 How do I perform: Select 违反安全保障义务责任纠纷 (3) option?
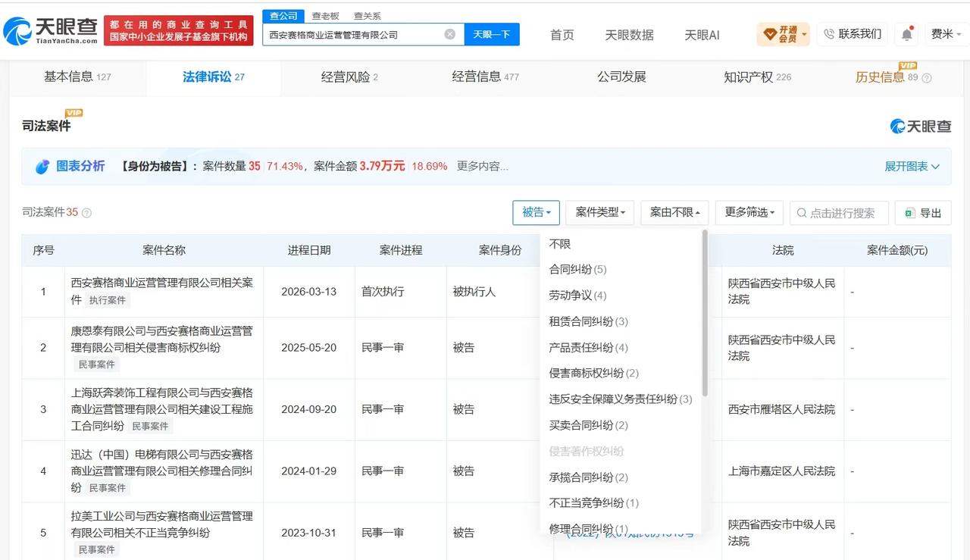[621, 399]
